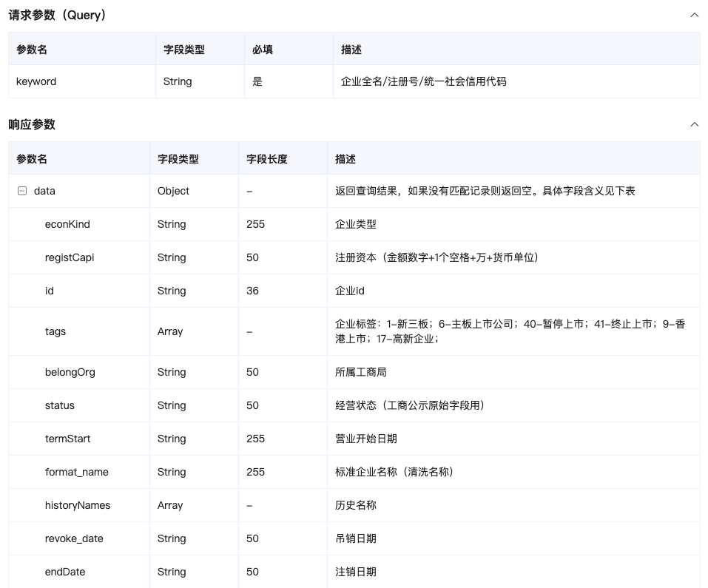Select the data parameter name
708x588 pixels.
pyautogui.click(x=44, y=191)
